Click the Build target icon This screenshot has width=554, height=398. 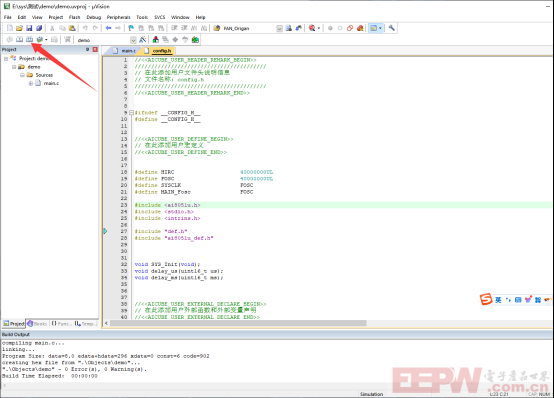click(x=19, y=40)
